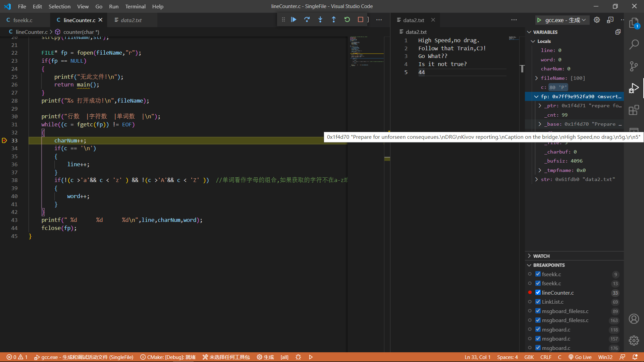Viewport: 644px width, 362px height.
Task: Disable msgboard_fileless.c line 89 breakpoint
Action: (538, 311)
